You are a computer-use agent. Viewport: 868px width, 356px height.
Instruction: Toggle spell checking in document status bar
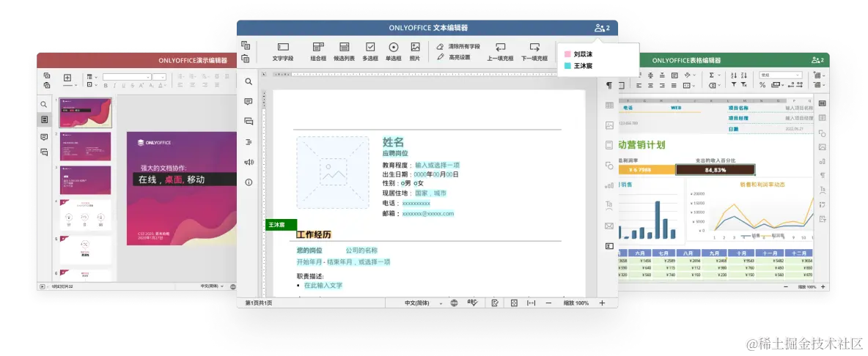coord(472,303)
